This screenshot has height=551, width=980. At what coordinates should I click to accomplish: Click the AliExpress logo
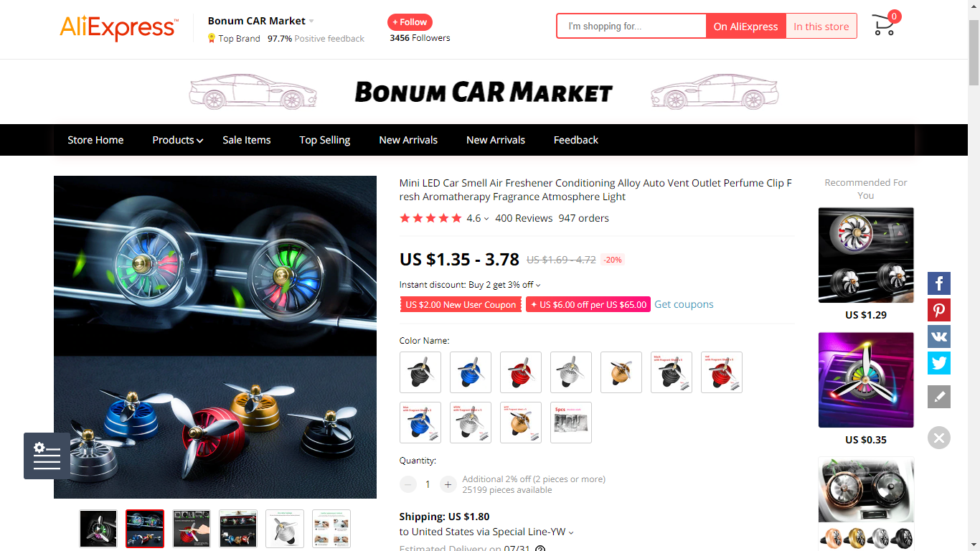click(118, 27)
